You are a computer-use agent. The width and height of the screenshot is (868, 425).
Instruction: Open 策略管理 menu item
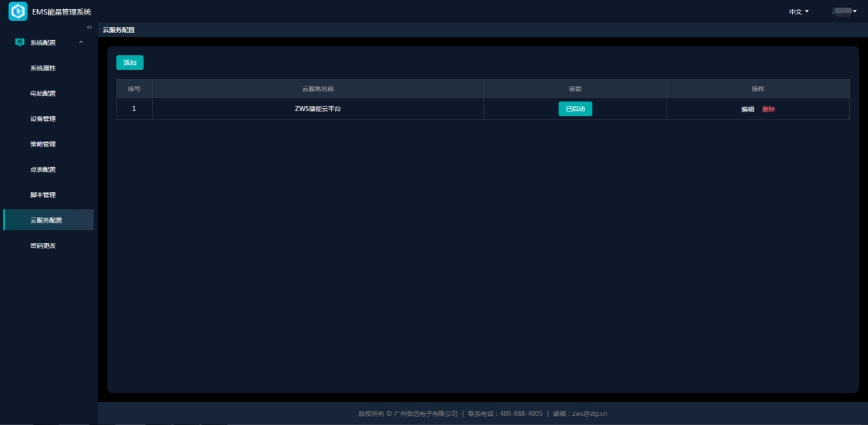pos(43,144)
